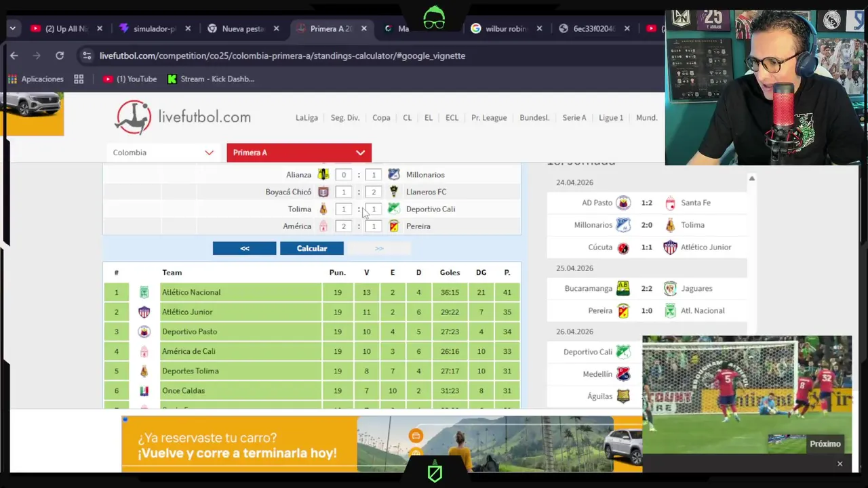Edit Millonarios away score field

[x=374, y=175]
